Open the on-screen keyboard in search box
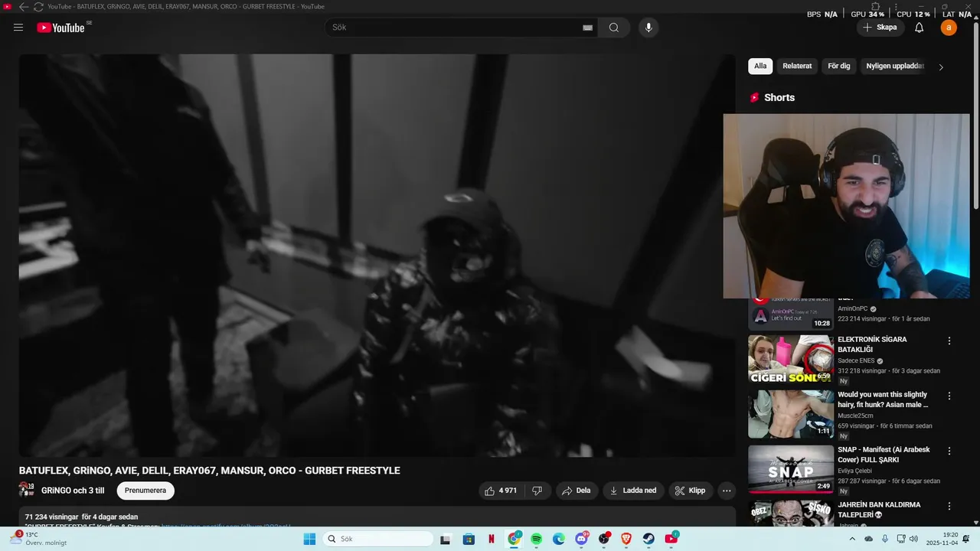The width and height of the screenshot is (980, 551). click(587, 28)
